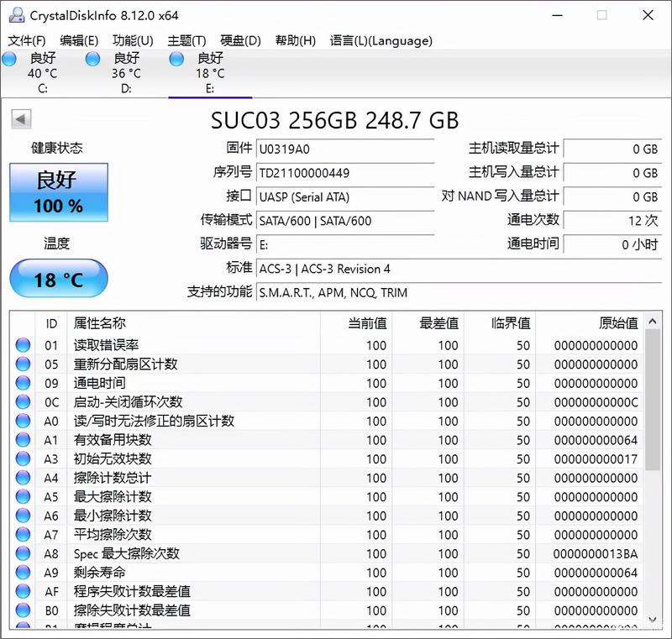Open the 语言(L)(Language) menu

click(381, 40)
